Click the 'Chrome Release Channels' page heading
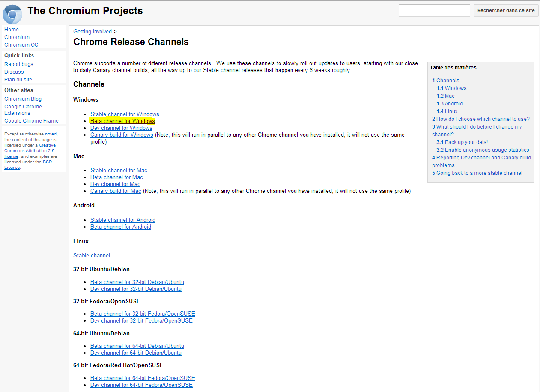The width and height of the screenshot is (540, 392). point(131,42)
